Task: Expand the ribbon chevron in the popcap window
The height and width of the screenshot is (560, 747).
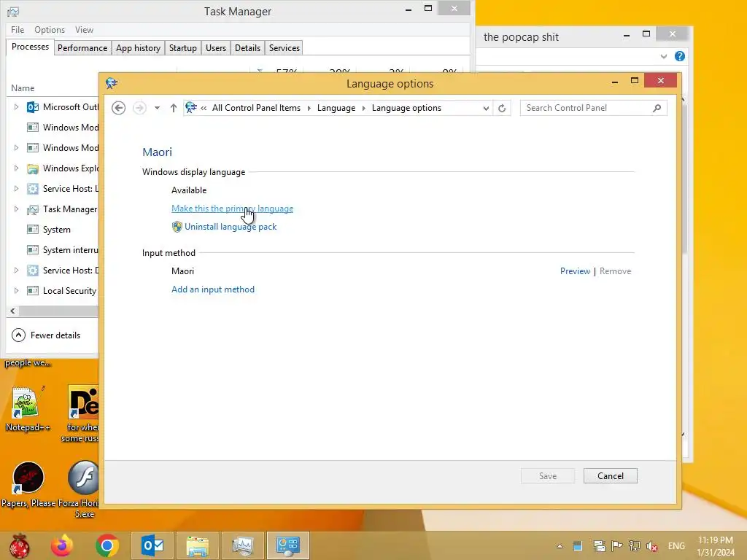Action: click(x=664, y=56)
